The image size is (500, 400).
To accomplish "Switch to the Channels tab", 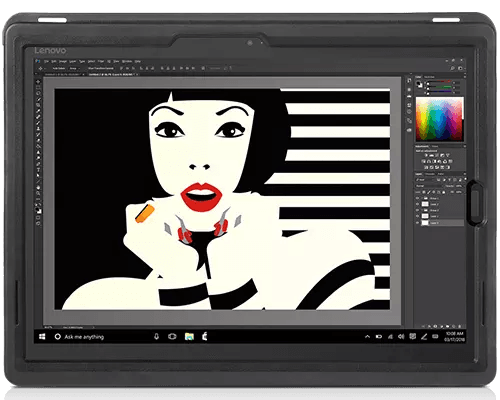I will [x=430, y=174].
